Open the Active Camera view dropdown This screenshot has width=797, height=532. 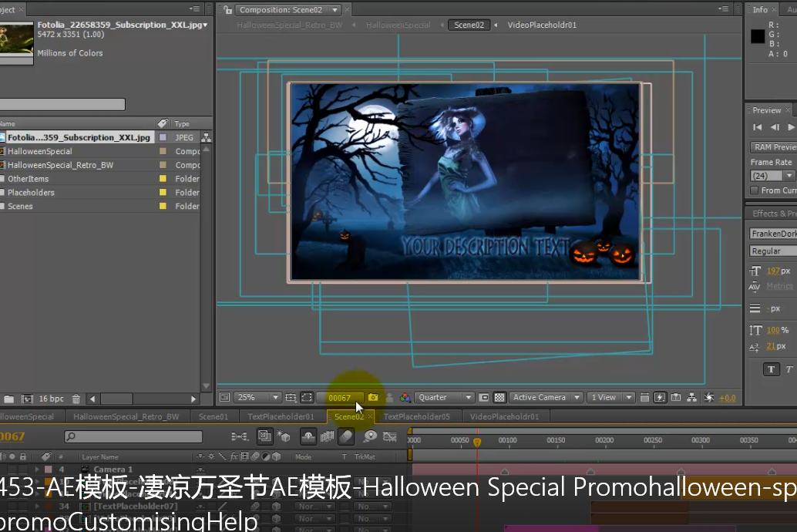(x=546, y=397)
